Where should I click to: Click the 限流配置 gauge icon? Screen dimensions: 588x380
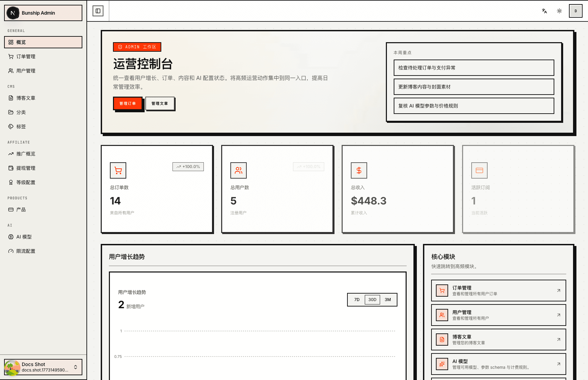11,251
